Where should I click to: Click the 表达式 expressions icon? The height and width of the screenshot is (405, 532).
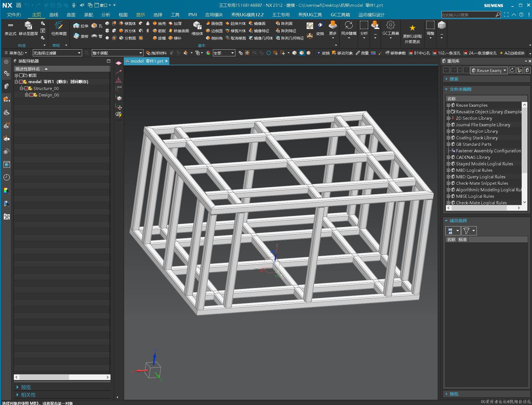tap(11, 28)
